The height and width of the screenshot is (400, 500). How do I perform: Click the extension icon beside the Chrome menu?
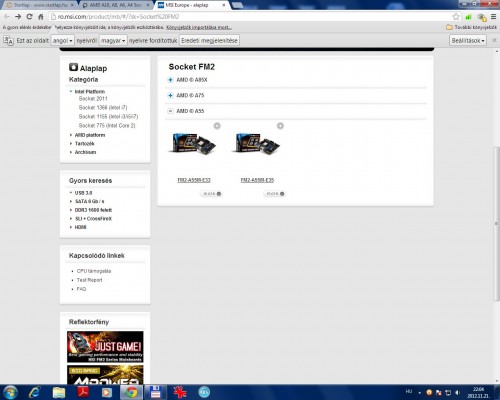click(482, 17)
